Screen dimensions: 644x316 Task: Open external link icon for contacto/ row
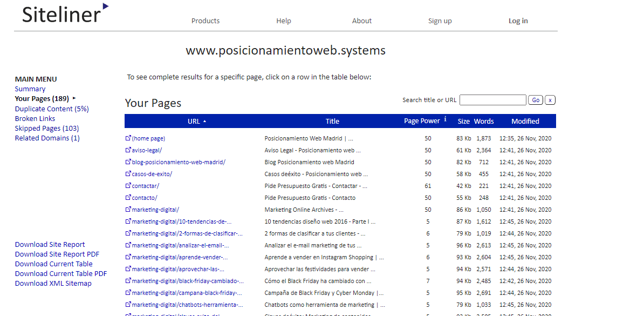pos(128,198)
